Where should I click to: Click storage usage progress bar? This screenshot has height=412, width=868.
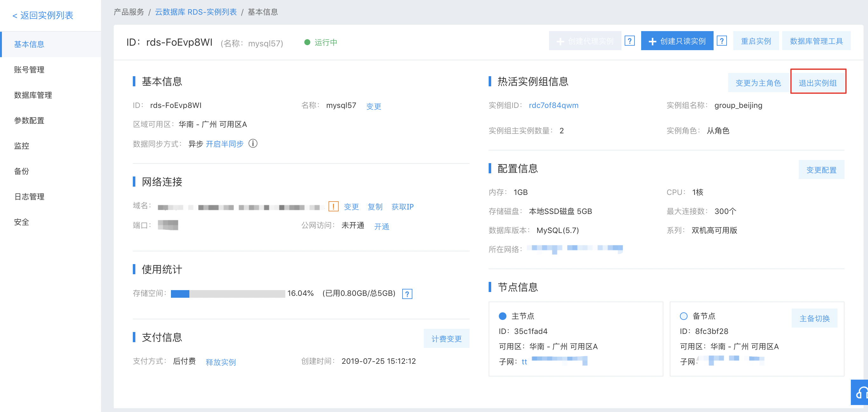click(228, 294)
